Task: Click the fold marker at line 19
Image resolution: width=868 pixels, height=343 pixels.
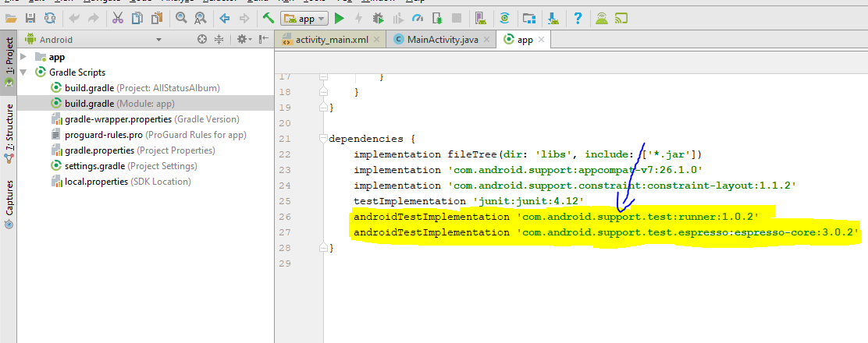Action: (324, 108)
